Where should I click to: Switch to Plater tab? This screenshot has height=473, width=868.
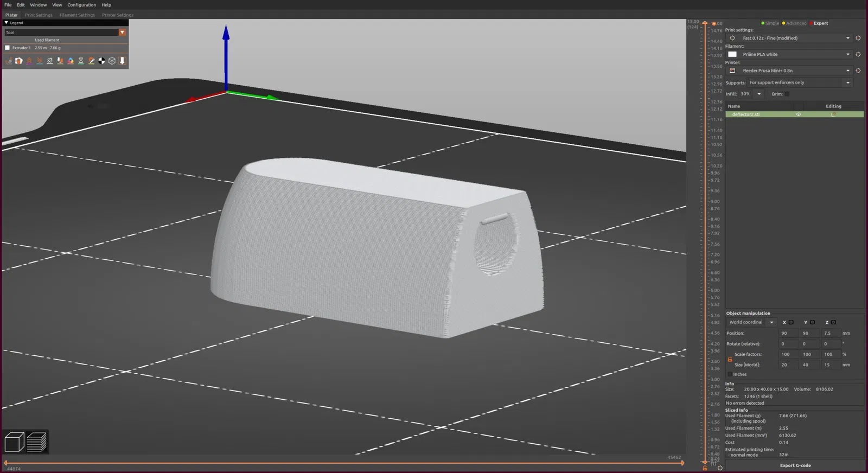pos(11,15)
